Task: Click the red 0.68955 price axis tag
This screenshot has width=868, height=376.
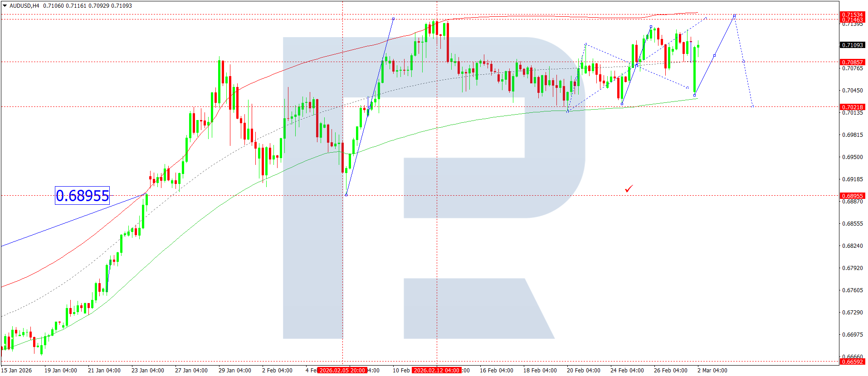Action: click(852, 196)
